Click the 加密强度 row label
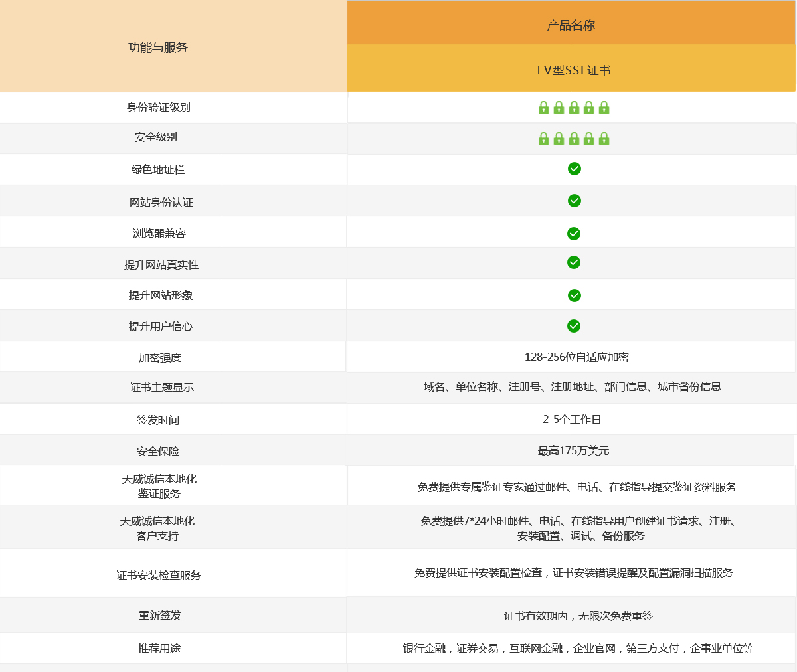The image size is (797, 672). coord(160,357)
